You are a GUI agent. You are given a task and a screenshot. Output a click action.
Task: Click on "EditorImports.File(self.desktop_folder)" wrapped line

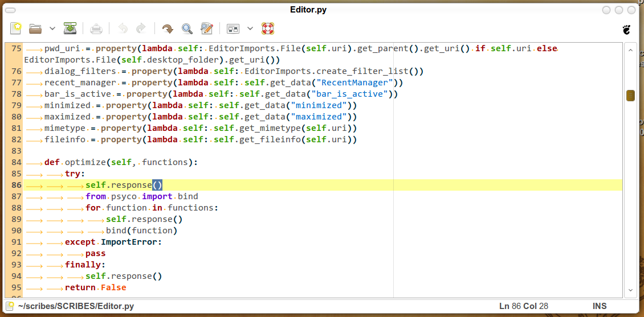coord(121,60)
